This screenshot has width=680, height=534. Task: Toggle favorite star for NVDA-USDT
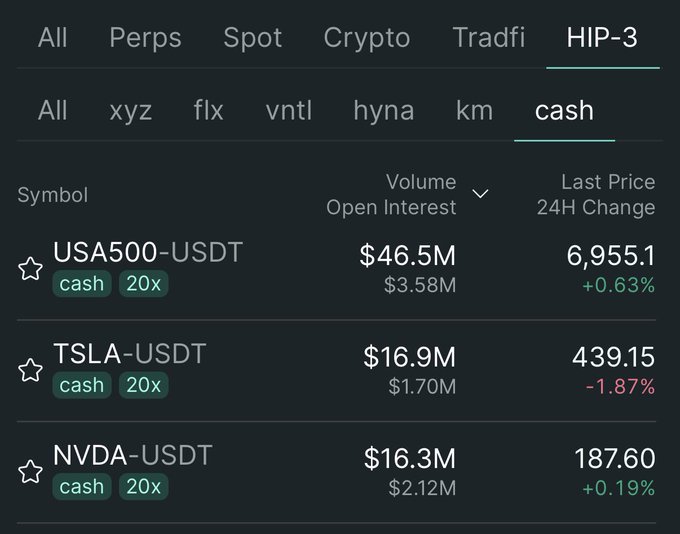pyautogui.click(x=31, y=472)
